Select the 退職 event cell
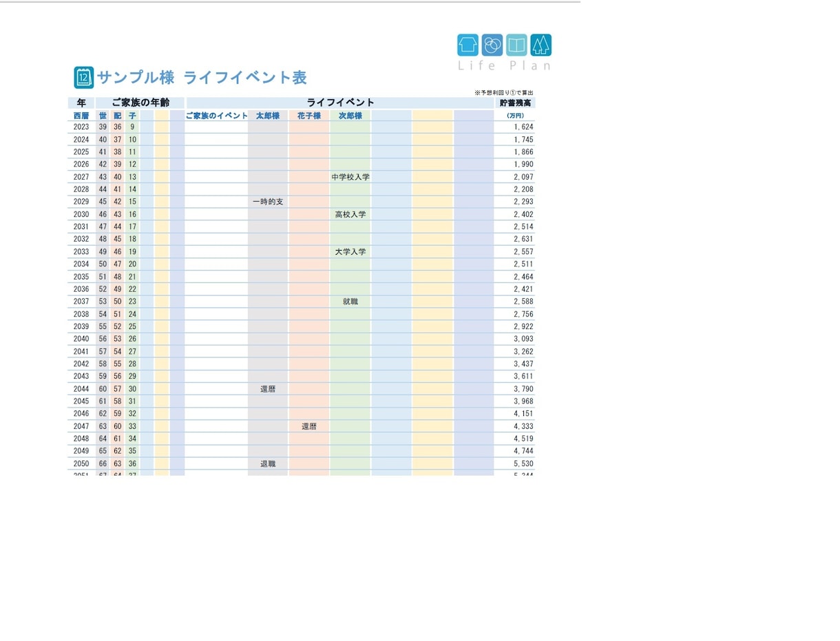Viewport: 840px width, 641px height. click(x=268, y=464)
